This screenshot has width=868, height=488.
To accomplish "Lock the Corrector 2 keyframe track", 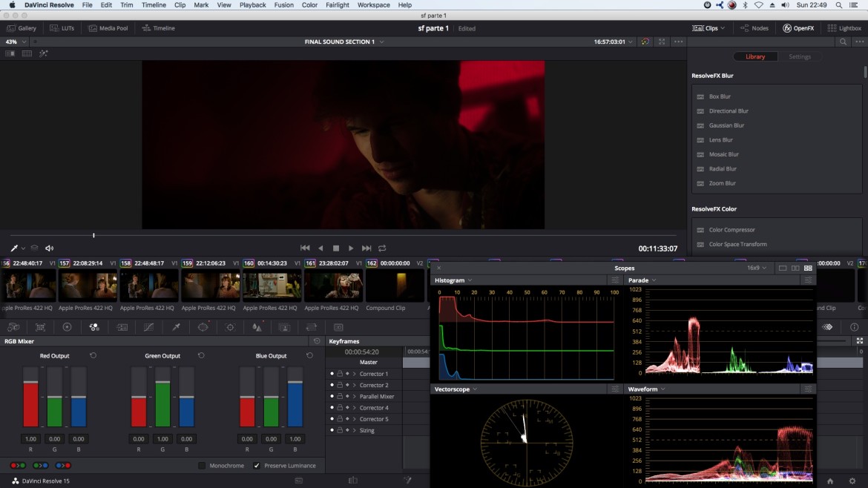I will (x=340, y=385).
